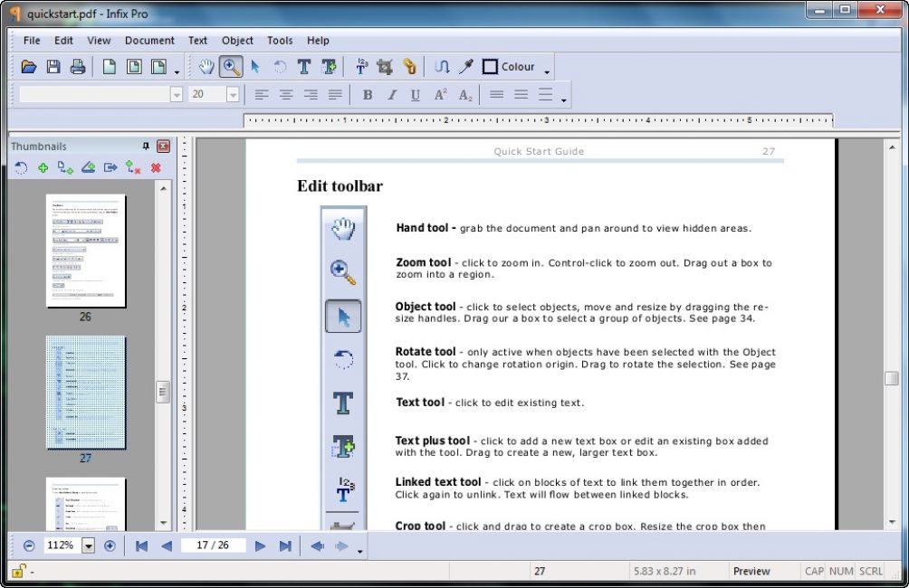Expand Colour toolbar options arrow

pos(547,72)
